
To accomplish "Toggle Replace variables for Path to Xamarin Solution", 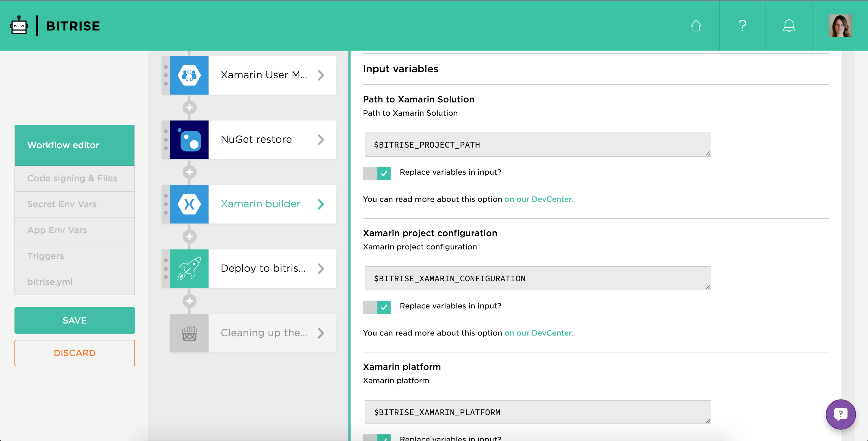I will 377,174.
